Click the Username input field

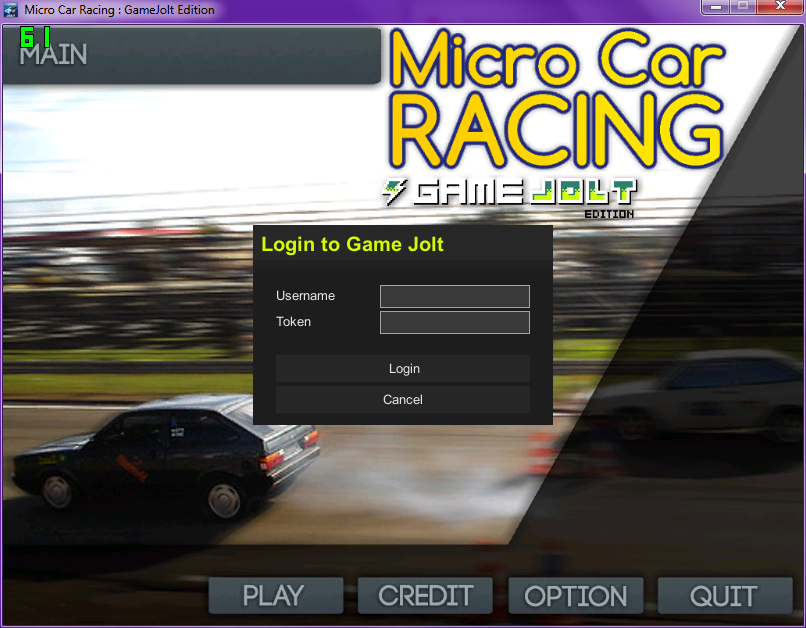pyautogui.click(x=454, y=297)
